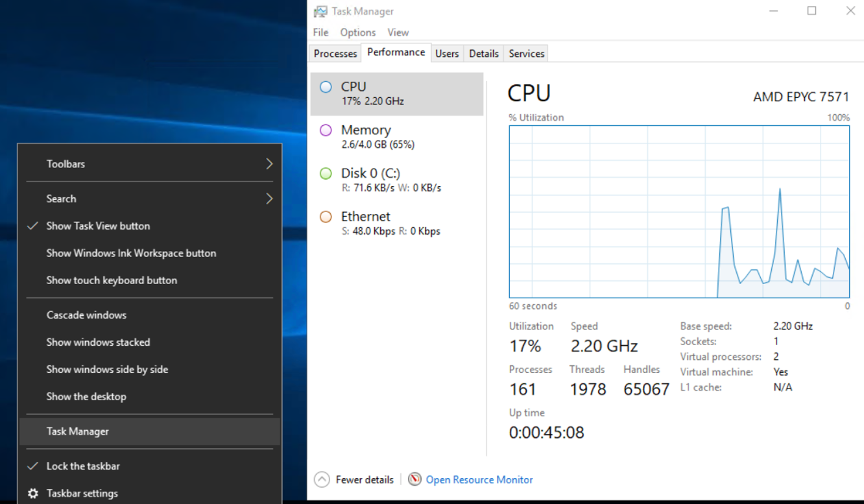
Task: Click the Base speed value 2.20 GHz
Action: click(793, 326)
